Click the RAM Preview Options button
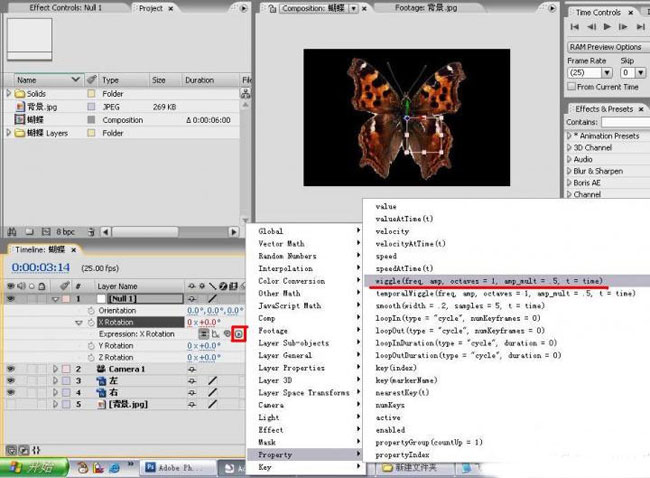This screenshot has height=478, width=650. click(606, 46)
